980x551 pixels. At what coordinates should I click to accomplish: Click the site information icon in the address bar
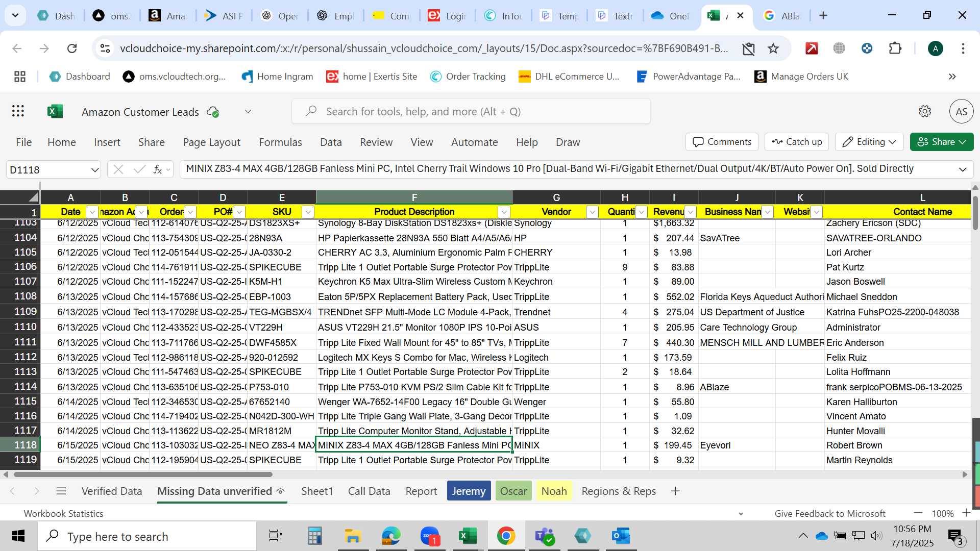(x=105, y=48)
